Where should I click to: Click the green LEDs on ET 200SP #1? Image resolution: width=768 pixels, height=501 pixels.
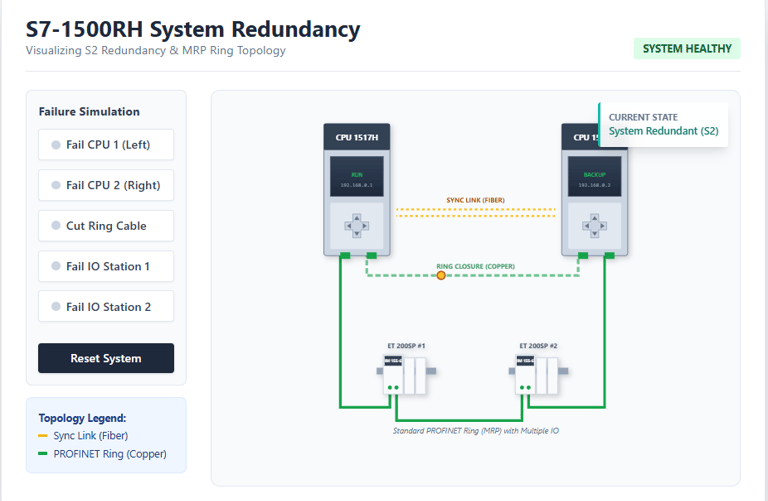[393, 387]
